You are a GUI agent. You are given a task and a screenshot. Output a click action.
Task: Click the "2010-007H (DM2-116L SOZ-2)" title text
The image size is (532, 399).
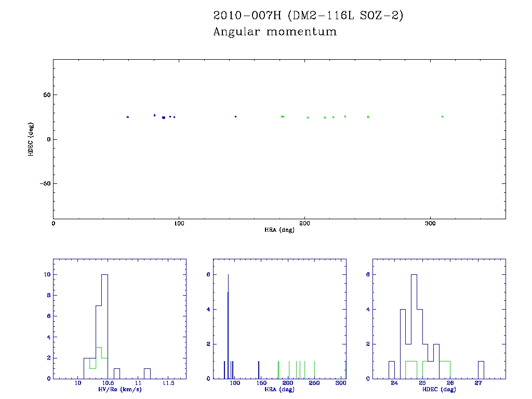pyautogui.click(x=308, y=16)
